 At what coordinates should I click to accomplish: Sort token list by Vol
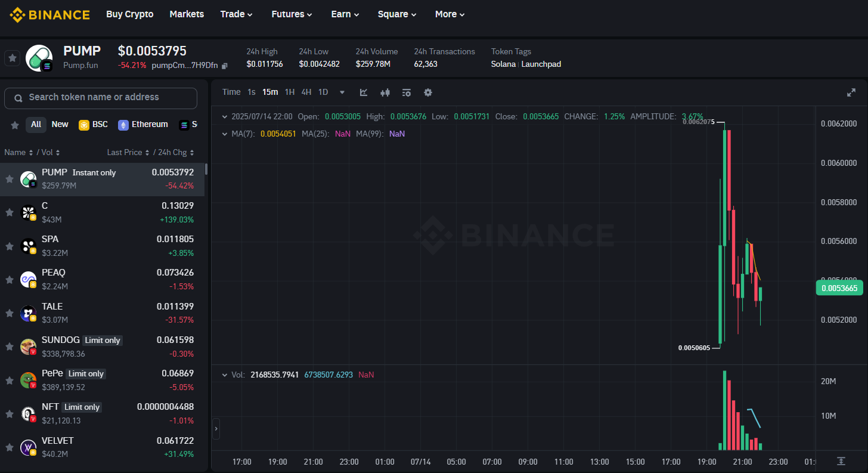tap(51, 153)
